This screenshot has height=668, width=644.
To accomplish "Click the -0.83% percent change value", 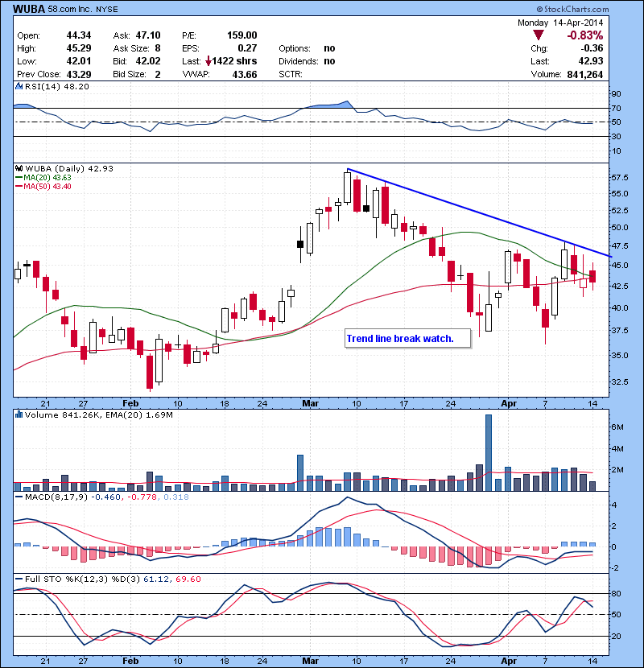I will coord(584,35).
